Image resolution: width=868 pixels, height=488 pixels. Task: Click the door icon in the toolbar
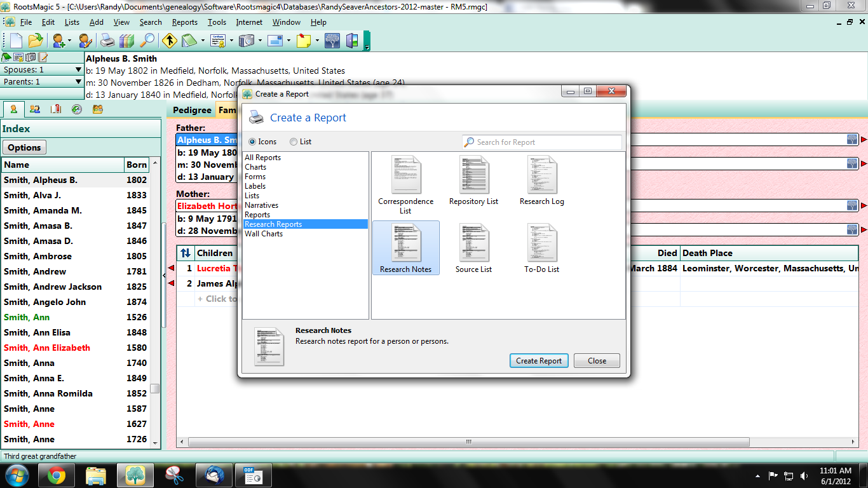tap(352, 41)
